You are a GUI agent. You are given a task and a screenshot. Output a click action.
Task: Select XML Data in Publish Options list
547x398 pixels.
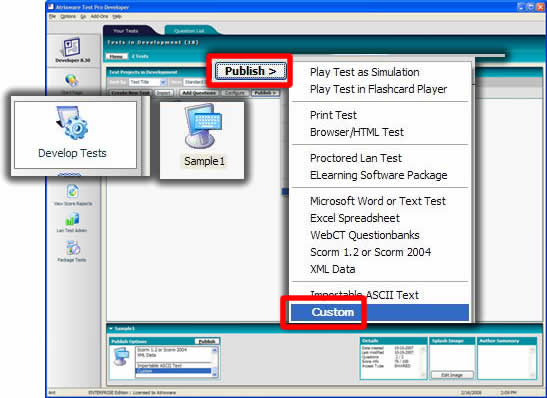(x=173, y=355)
